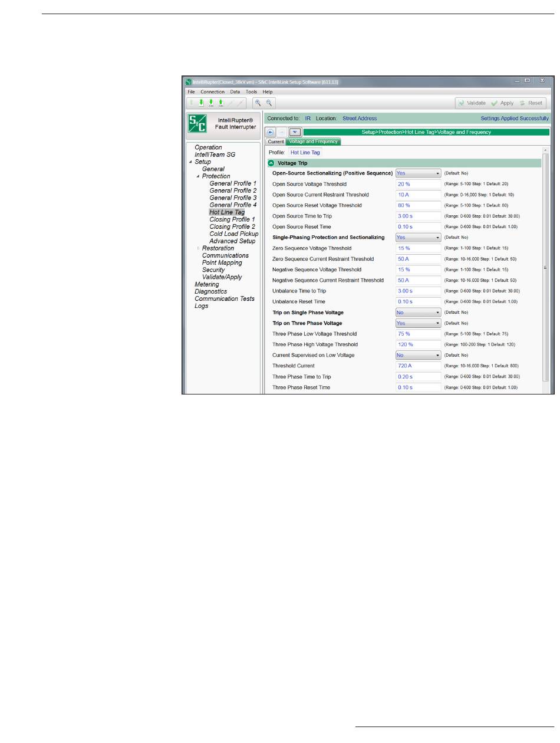This screenshot has width=560, height=743.
Task: Select Point Mapping in the tree
Action: tap(222, 262)
